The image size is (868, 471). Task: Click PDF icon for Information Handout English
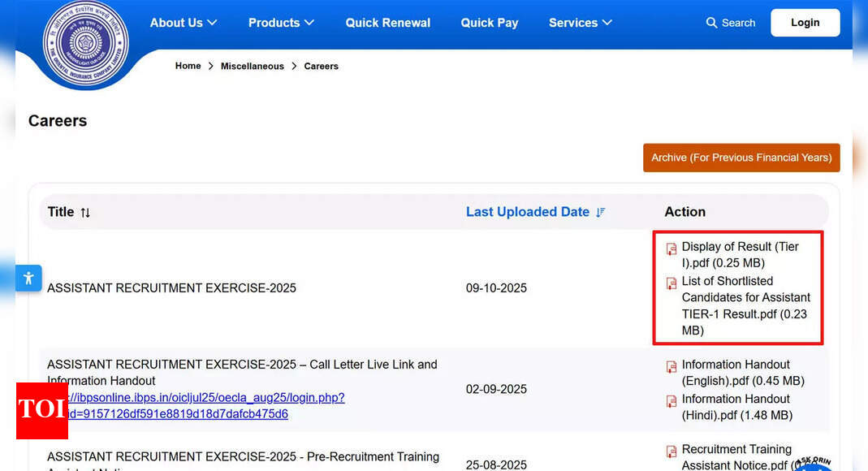672,367
